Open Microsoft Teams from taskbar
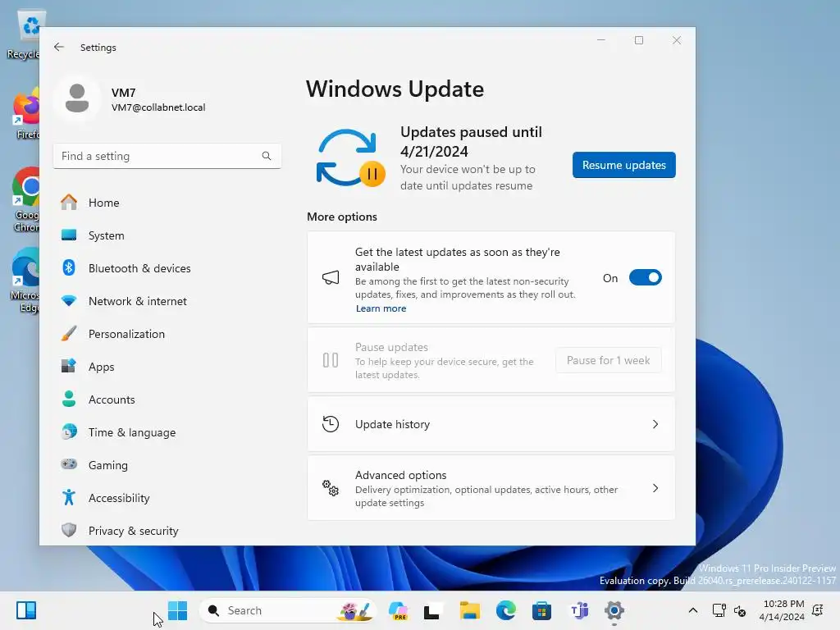 (579, 610)
